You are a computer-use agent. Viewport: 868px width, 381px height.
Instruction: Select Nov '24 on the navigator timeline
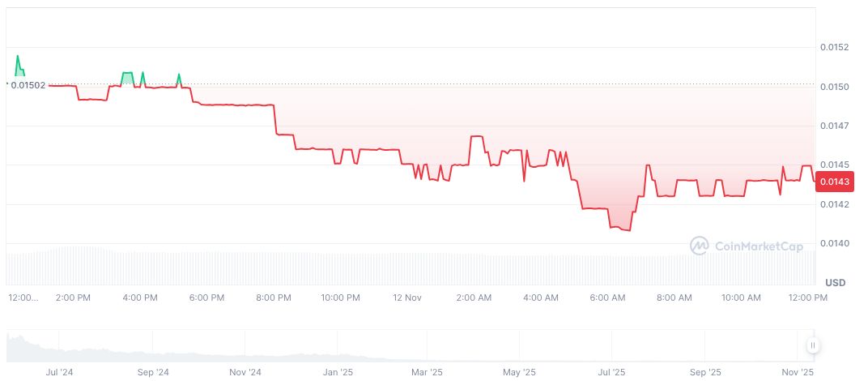point(245,372)
